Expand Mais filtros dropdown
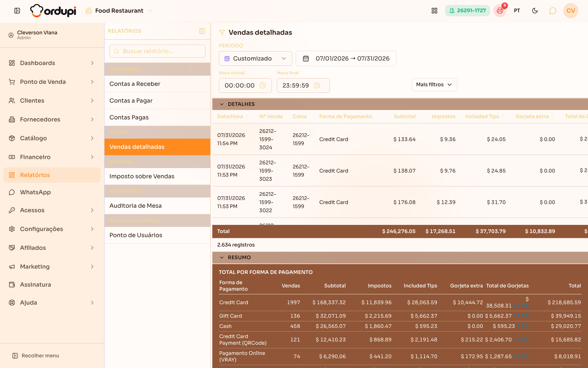 click(x=434, y=85)
